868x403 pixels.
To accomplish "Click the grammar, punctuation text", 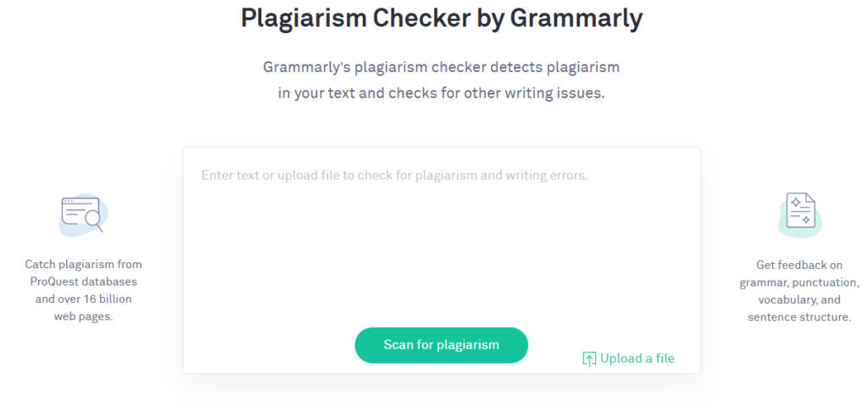I will point(798,283).
